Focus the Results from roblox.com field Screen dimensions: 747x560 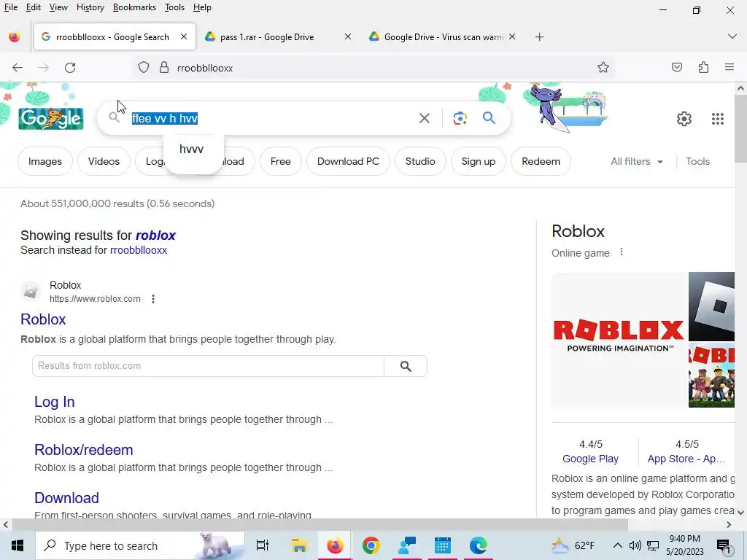(x=208, y=366)
